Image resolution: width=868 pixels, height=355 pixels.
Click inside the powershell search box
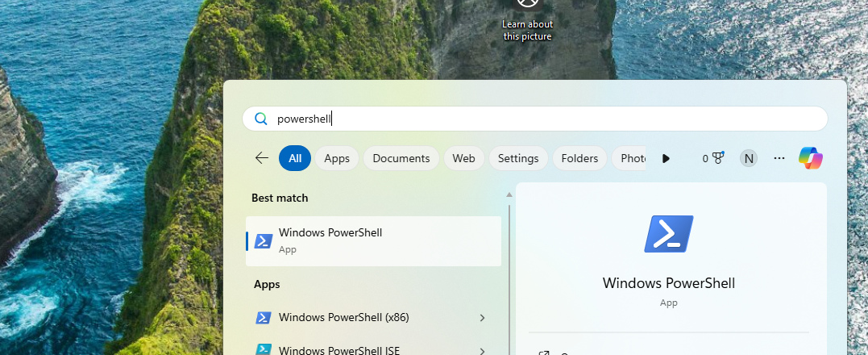(535, 119)
